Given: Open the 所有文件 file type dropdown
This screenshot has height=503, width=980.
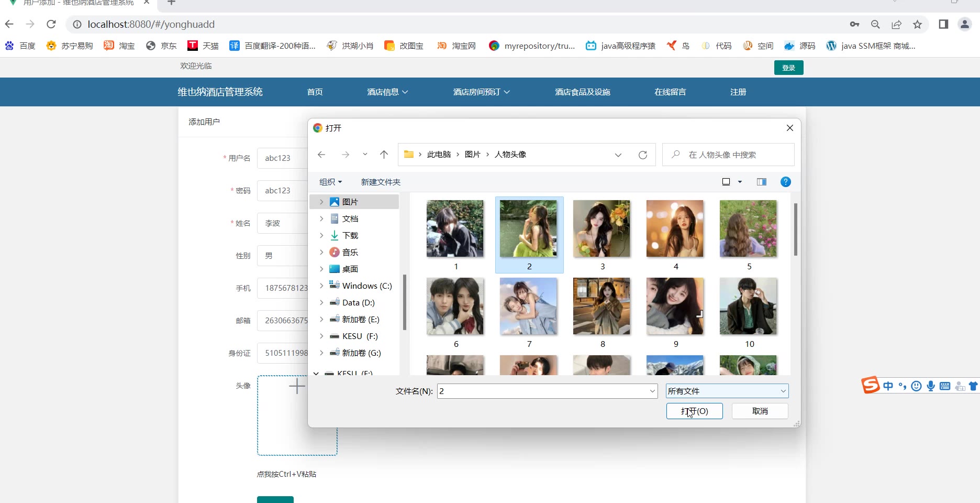Looking at the screenshot, I should click(727, 391).
